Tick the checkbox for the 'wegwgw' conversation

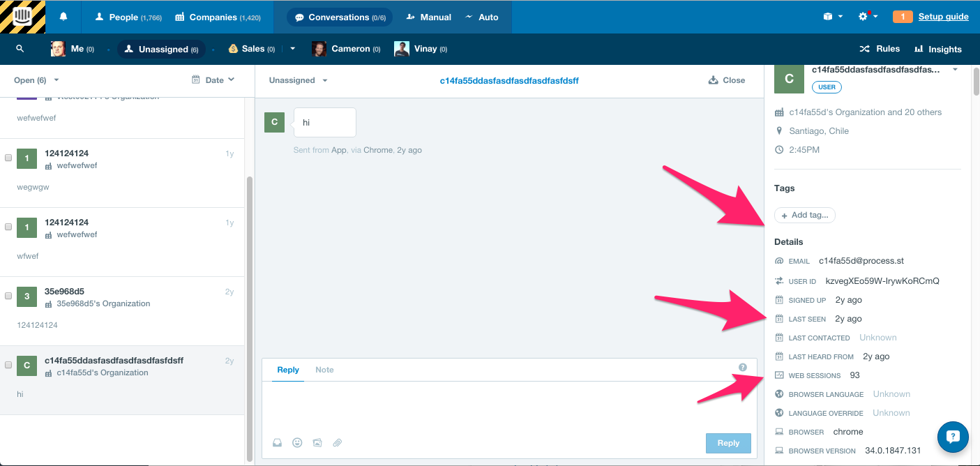pos(8,158)
